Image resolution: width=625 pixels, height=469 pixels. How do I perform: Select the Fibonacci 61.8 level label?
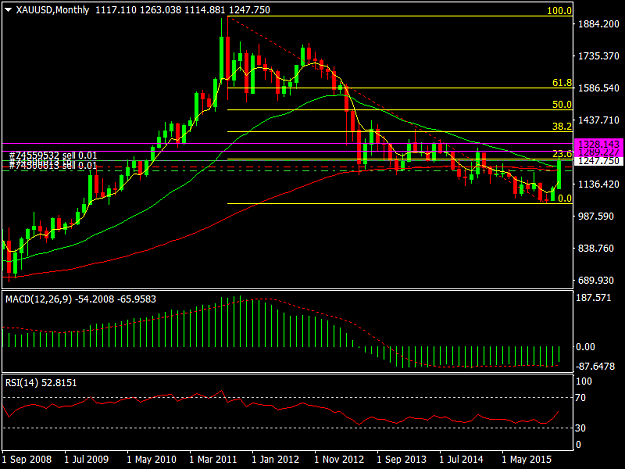click(562, 83)
